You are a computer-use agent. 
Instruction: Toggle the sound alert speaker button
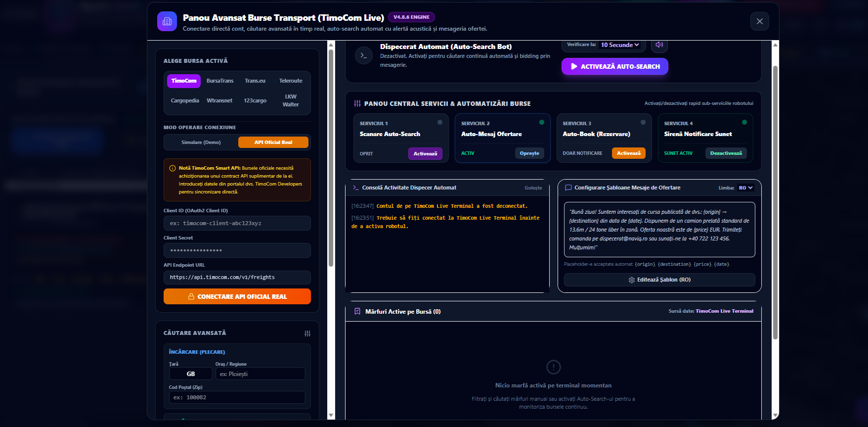click(659, 45)
